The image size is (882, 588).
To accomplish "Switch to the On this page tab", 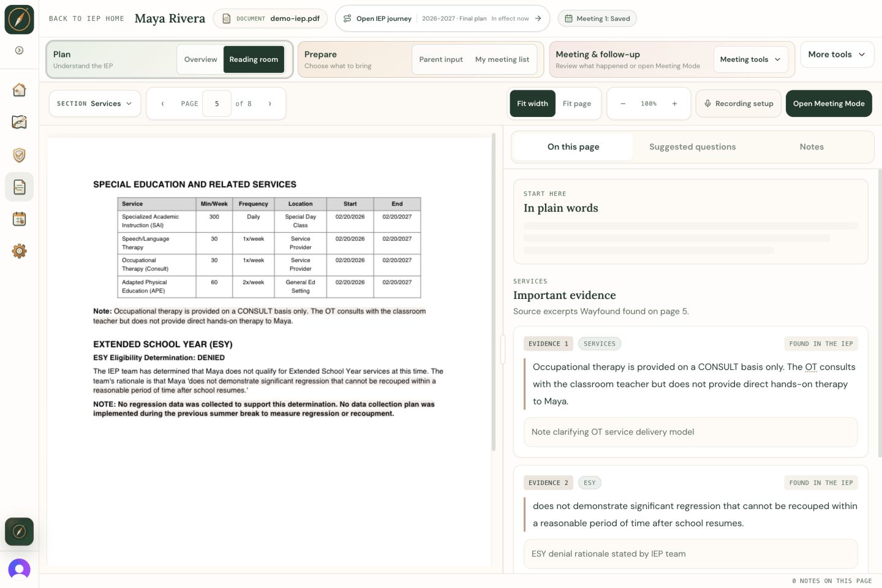I will 573,147.
